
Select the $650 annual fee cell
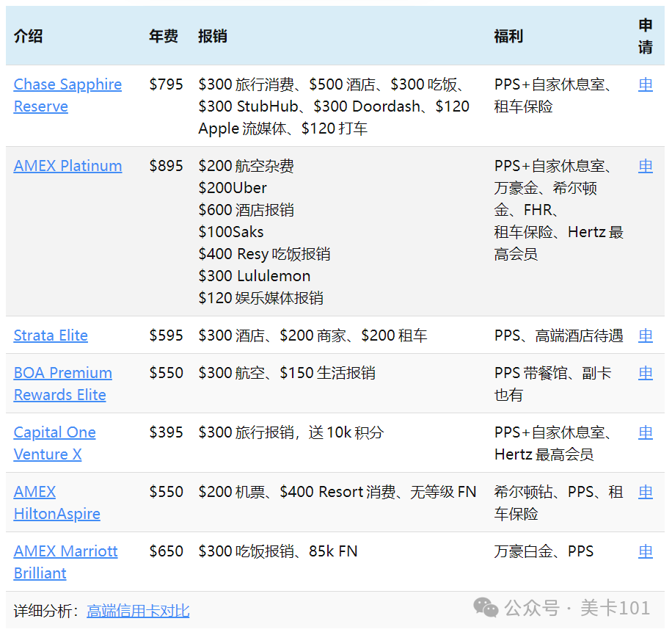coord(166,551)
